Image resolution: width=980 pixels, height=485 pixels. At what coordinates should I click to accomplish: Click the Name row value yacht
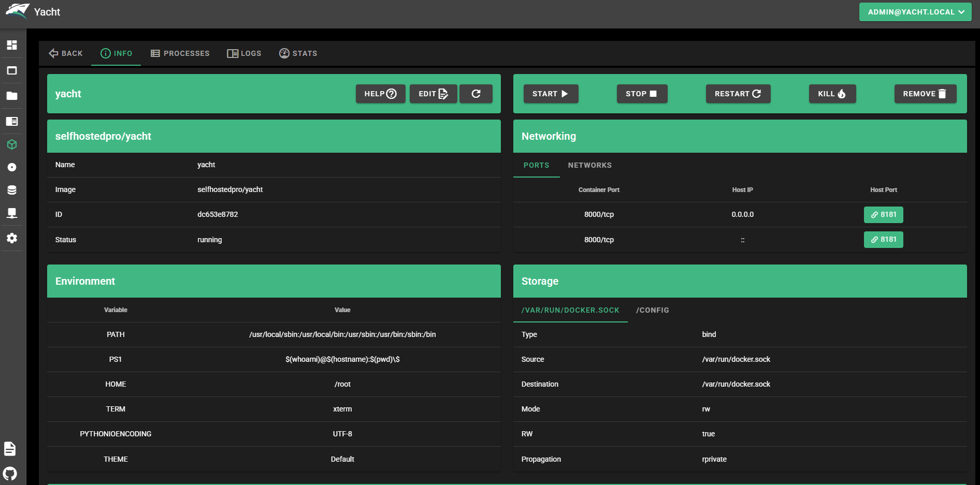click(x=206, y=165)
